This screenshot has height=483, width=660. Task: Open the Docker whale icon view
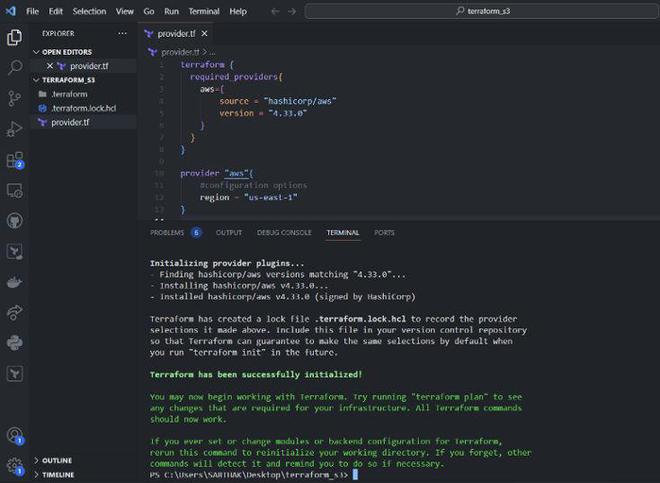pos(15,282)
